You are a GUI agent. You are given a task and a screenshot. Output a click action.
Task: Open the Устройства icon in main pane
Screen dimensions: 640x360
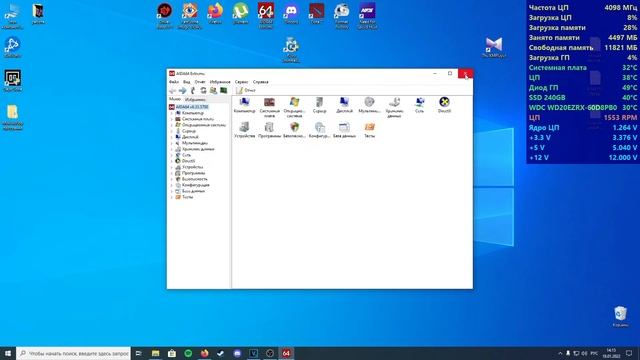click(244, 130)
